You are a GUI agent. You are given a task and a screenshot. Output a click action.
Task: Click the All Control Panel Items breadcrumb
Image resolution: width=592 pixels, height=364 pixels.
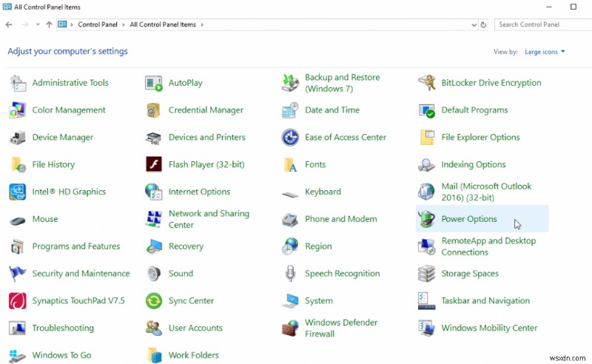[x=163, y=24]
